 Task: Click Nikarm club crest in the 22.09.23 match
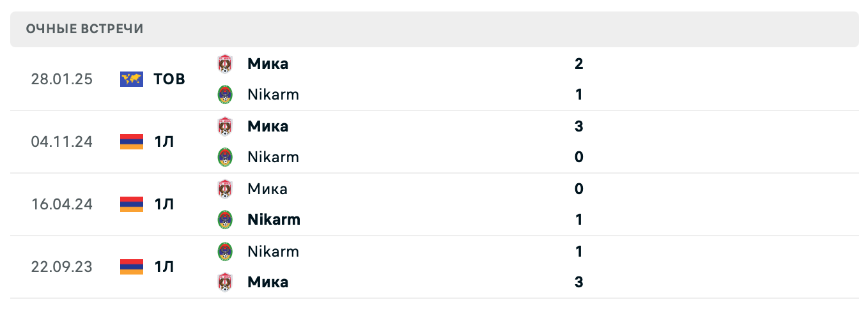[x=224, y=252]
